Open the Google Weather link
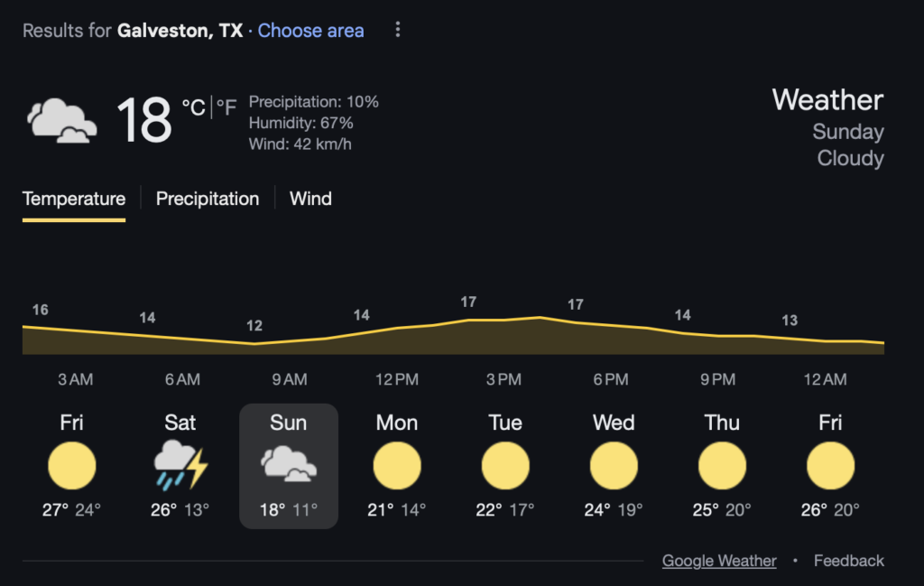The width and height of the screenshot is (924, 586). [719, 561]
